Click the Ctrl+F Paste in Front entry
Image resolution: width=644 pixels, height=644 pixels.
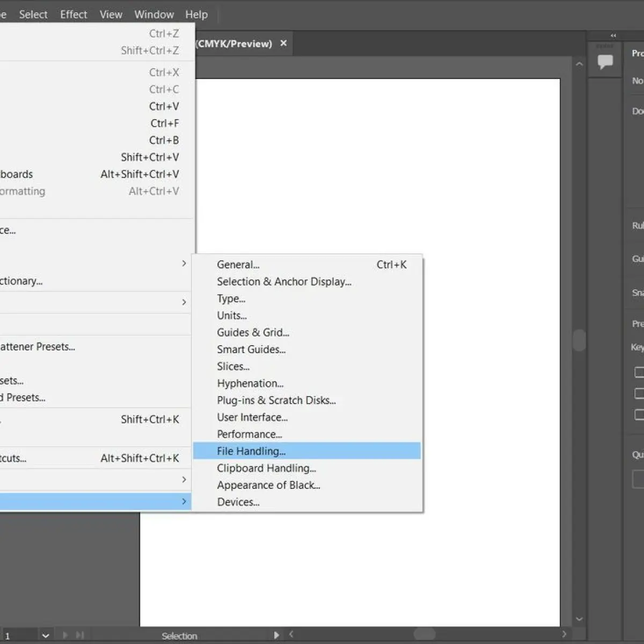[x=96, y=123]
